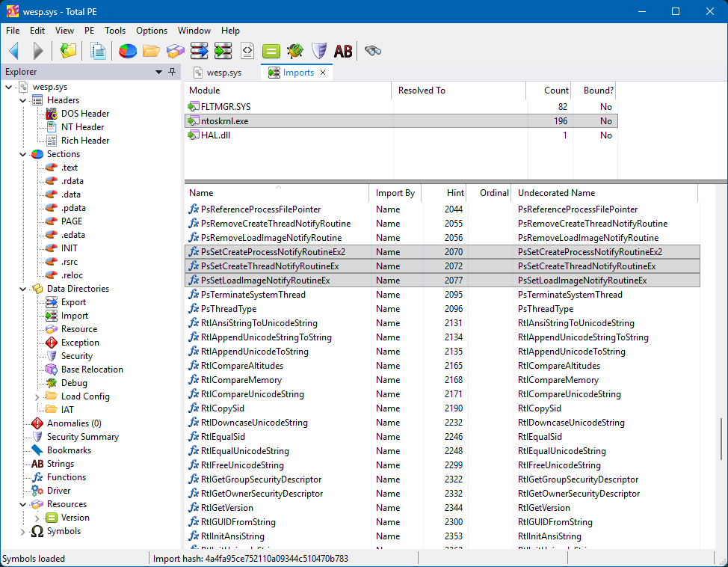The image size is (728, 567).
Task: Collapse the Data Directories tree node
Action: click(x=22, y=289)
